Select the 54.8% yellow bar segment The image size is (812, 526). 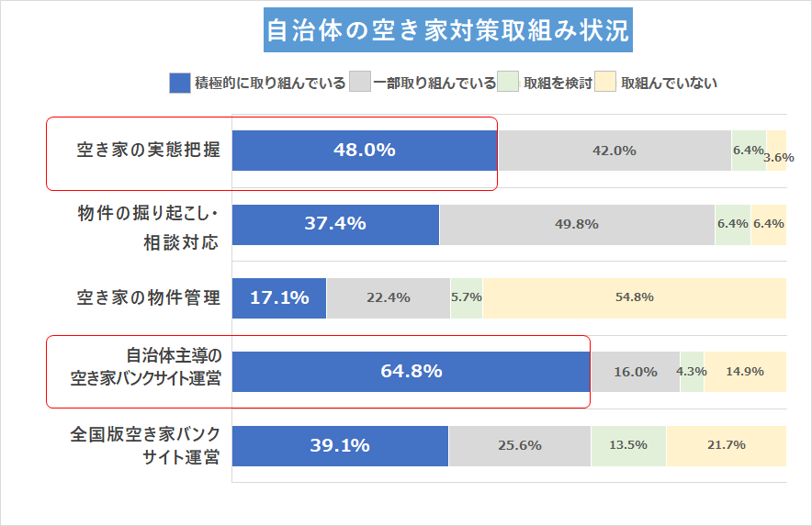[635, 297]
